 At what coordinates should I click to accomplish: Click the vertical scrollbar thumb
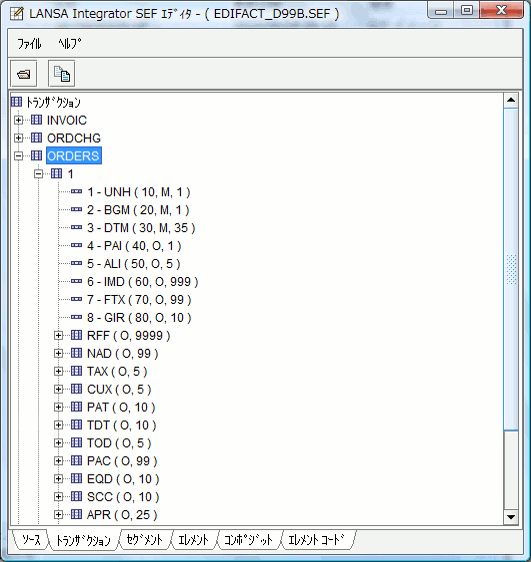click(511, 269)
